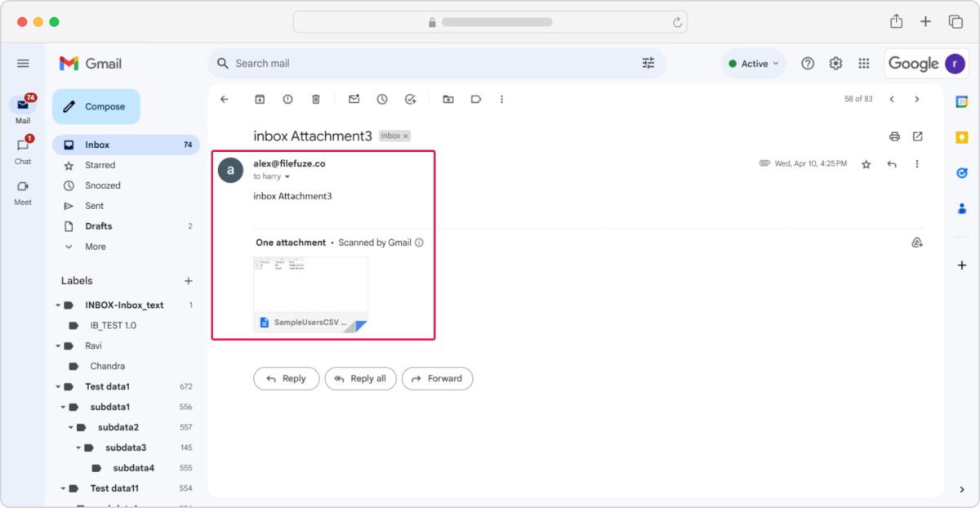Remove the Inbox label chip on the subject
Viewport: 980px width, 508px height.
tap(405, 136)
